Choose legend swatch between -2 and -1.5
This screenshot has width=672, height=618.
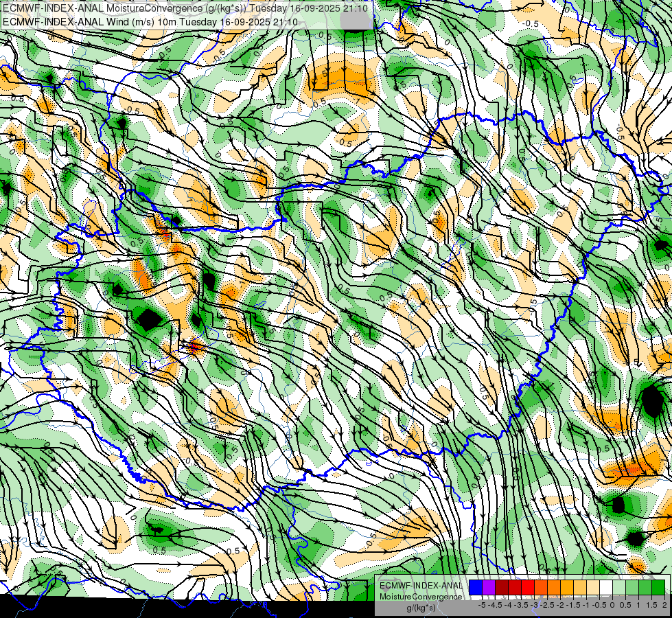[x=567, y=587]
